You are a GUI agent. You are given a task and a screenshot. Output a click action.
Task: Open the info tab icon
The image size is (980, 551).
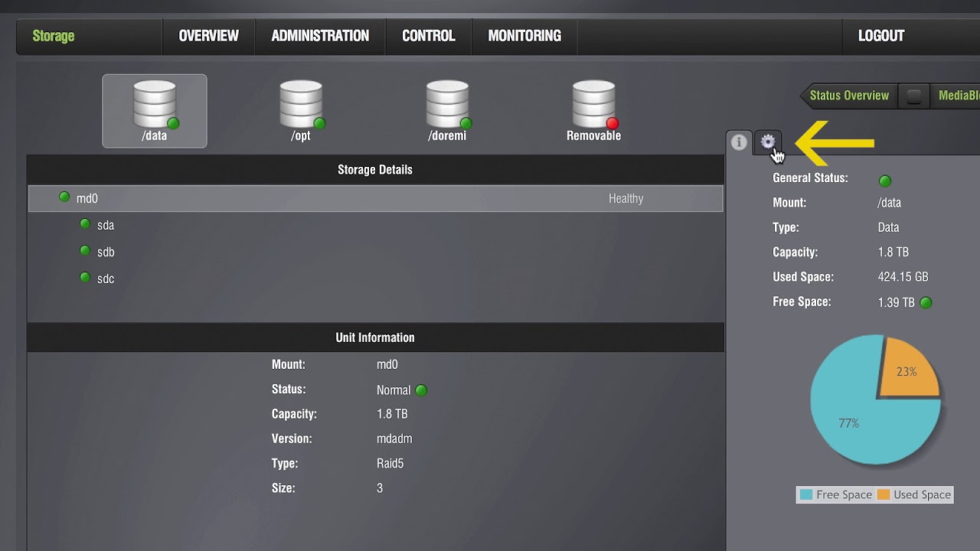coord(739,142)
